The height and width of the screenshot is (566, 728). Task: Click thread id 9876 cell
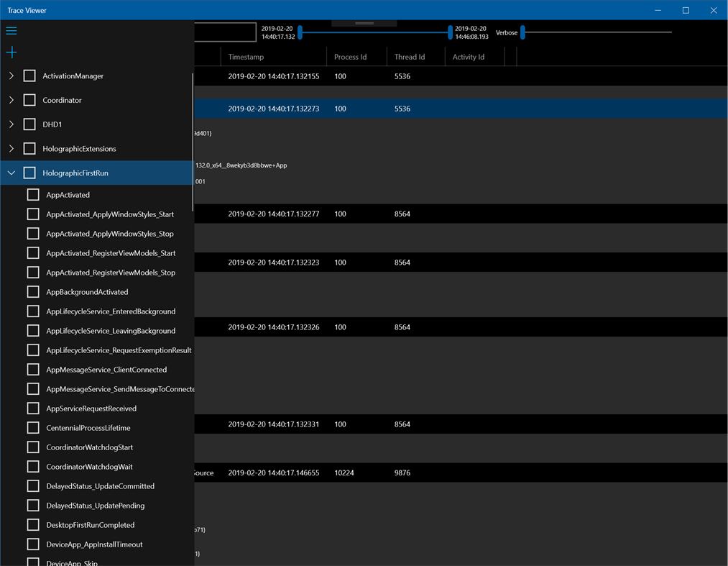(x=402, y=473)
